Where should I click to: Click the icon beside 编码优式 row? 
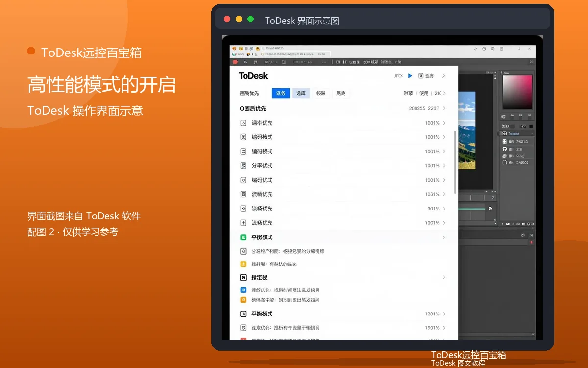pyautogui.click(x=243, y=180)
